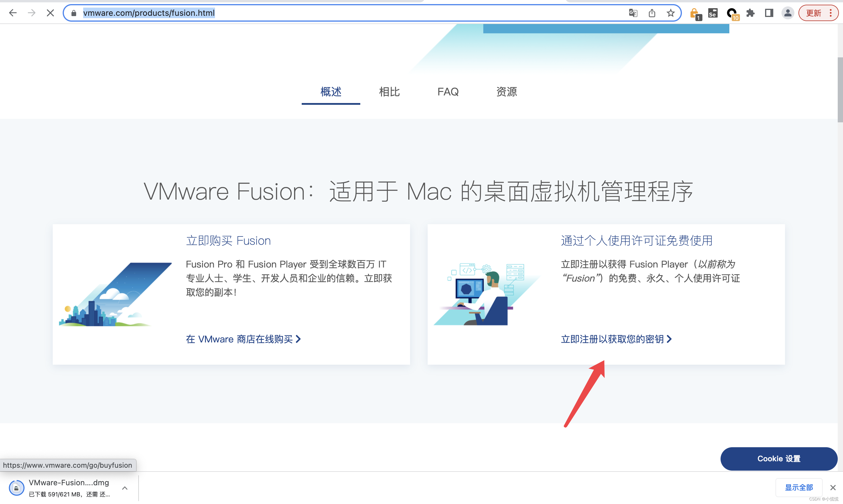
Task: Click 立即注册以获取您的密钥 link
Action: (616, 339)
